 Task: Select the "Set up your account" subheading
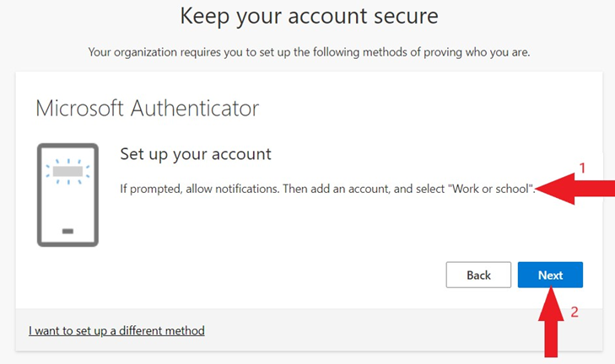click(x=196, y=154)
